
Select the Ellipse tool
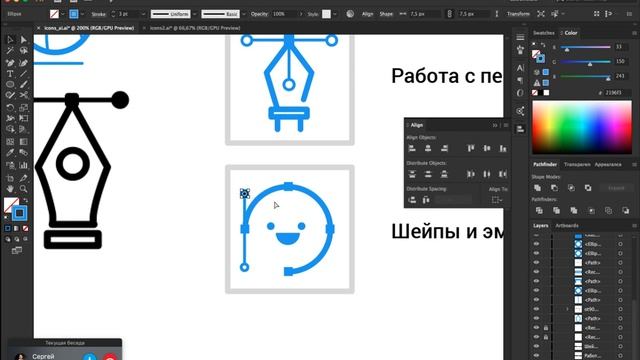click(10, 84)
